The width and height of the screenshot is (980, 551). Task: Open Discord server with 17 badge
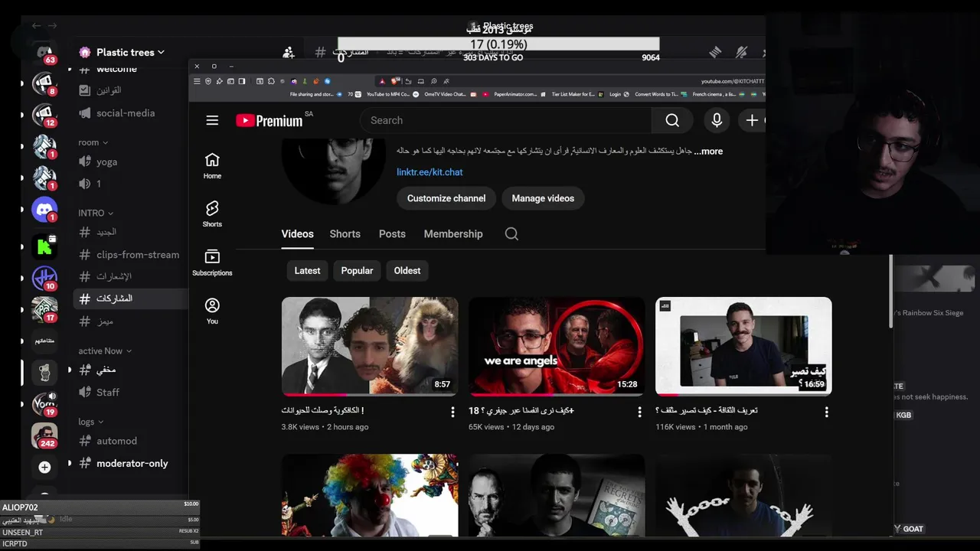coord(44,309)
